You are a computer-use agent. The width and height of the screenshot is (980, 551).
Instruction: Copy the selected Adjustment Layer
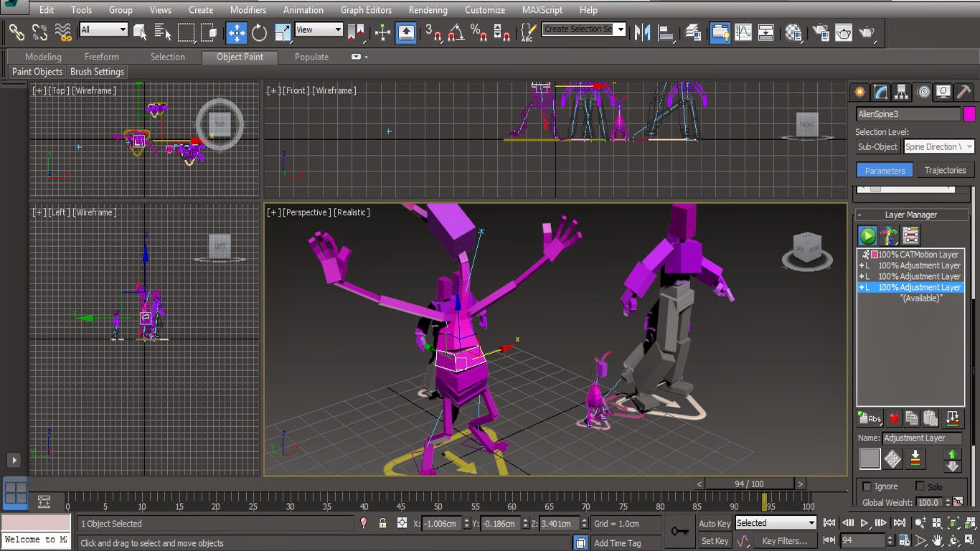click(x=910, y=418)
